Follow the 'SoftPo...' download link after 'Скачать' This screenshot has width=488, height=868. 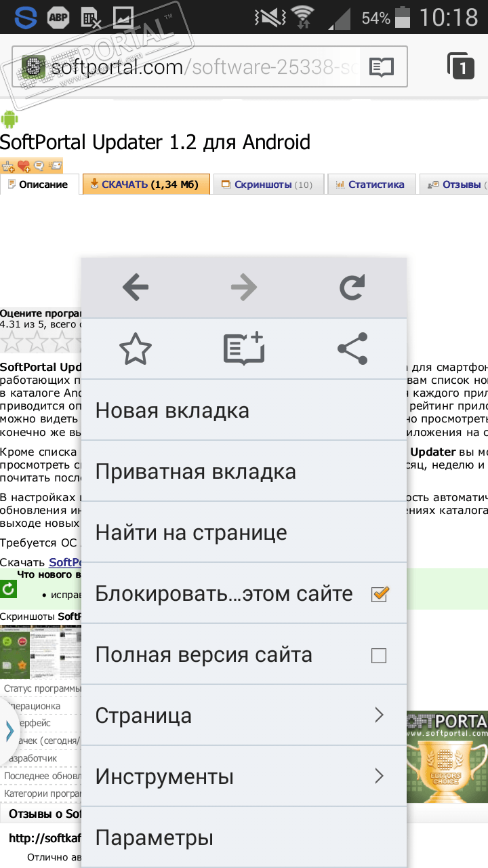(65, 562)
